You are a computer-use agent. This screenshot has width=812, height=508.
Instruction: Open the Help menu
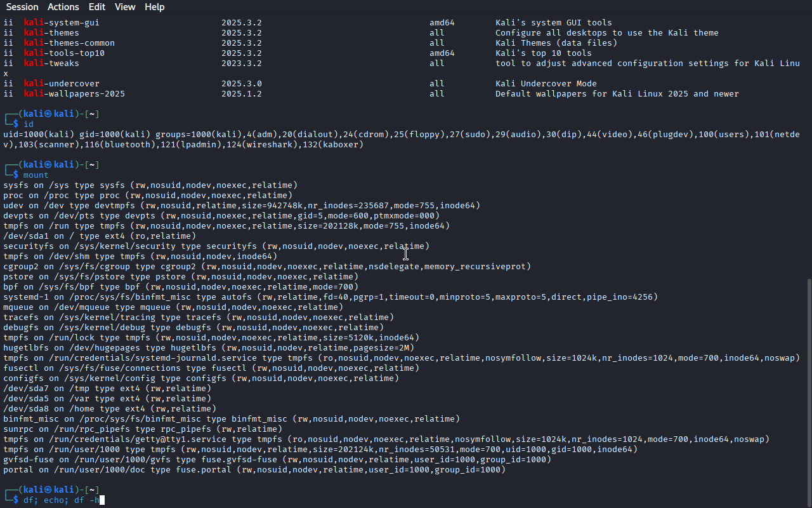155,7
